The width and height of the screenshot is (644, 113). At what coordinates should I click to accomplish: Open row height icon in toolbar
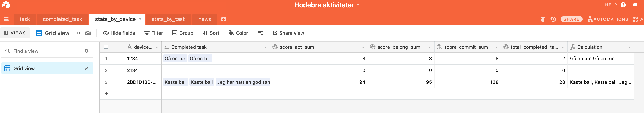(x=260, y=33)
